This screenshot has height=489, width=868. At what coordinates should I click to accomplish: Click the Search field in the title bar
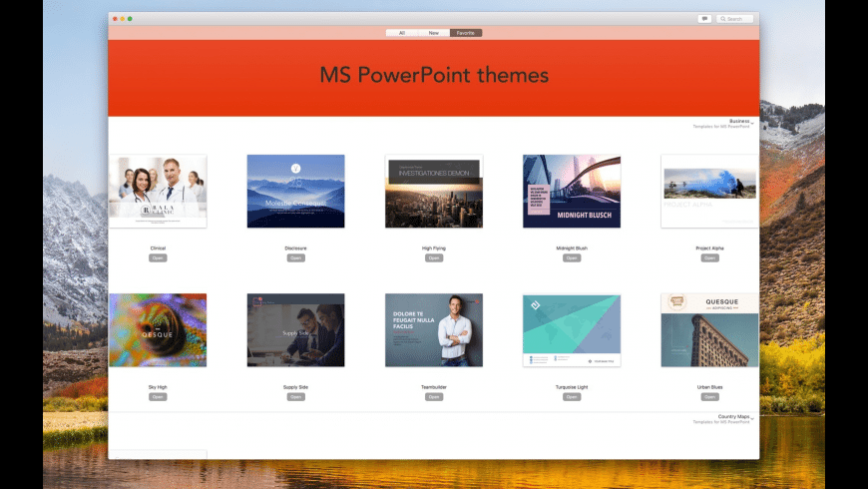click(735, 19)
